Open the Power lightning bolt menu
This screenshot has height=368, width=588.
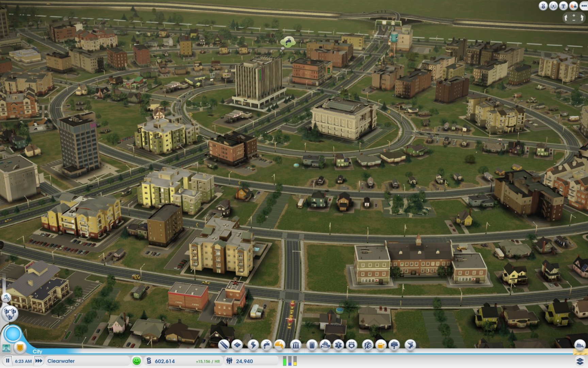253,345
